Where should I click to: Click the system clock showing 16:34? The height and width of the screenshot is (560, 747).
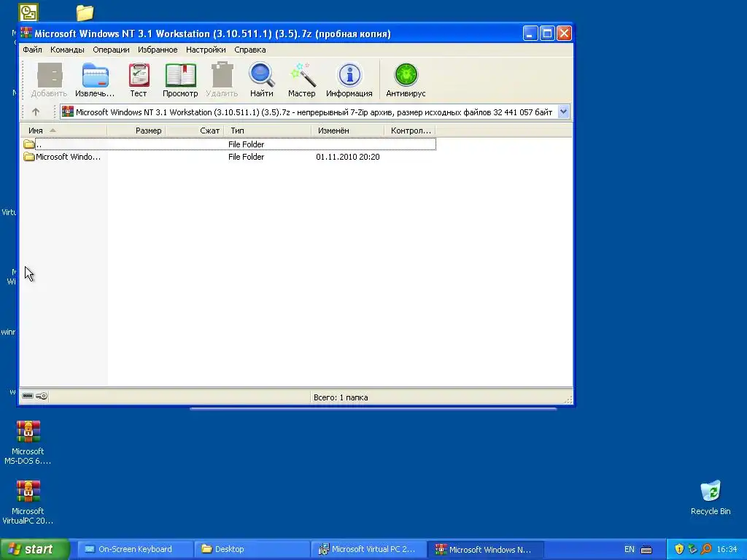(727, 549)
